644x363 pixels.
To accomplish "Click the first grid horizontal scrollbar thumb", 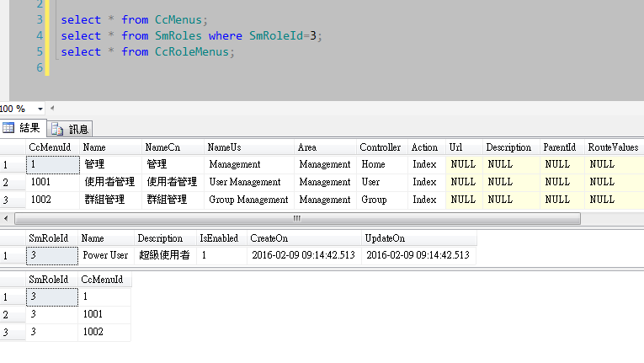I will pyautogui.click(x=297, y=218).
